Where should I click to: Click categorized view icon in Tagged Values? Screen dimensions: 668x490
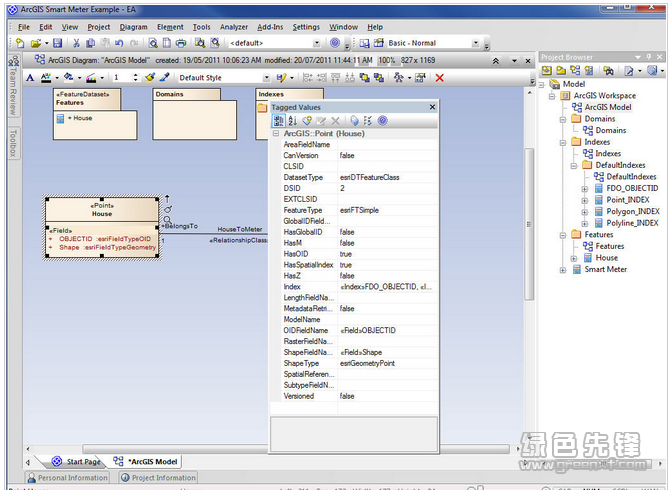[279, 121]
